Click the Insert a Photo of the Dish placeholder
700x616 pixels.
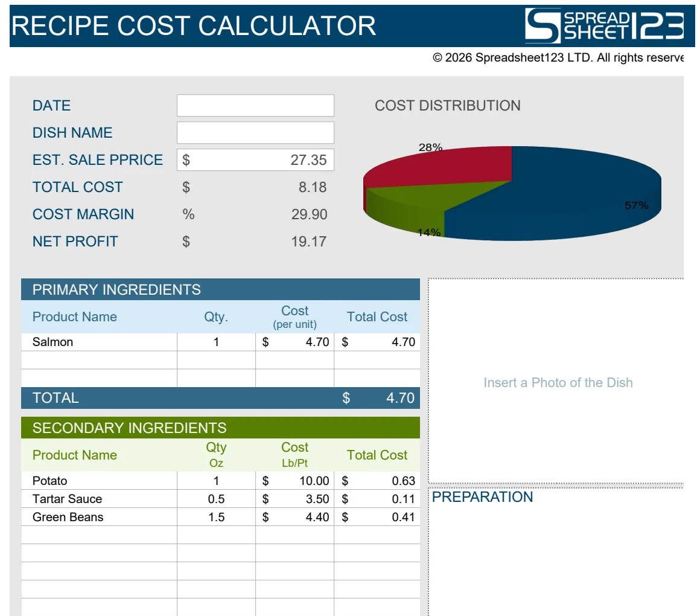pos(558,383)
